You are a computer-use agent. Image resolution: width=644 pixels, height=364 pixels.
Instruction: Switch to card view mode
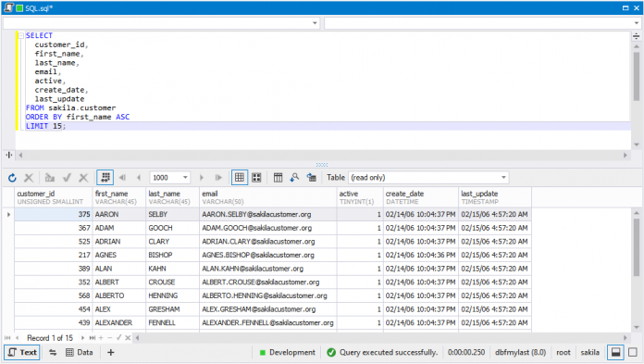coord(256,178)
